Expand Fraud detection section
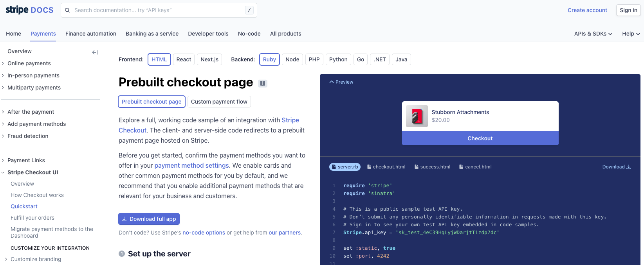 pos(3,136)
